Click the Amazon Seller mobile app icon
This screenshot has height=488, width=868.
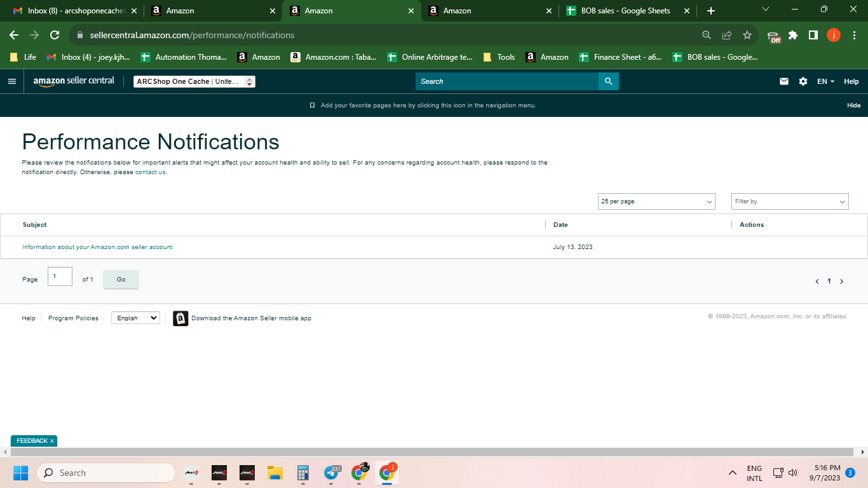180,318
